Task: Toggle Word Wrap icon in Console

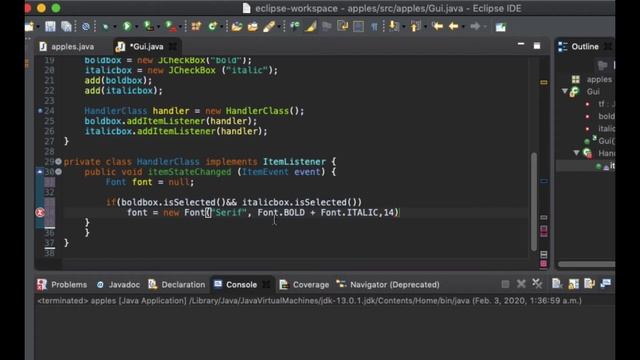Action: click(589, 284)
